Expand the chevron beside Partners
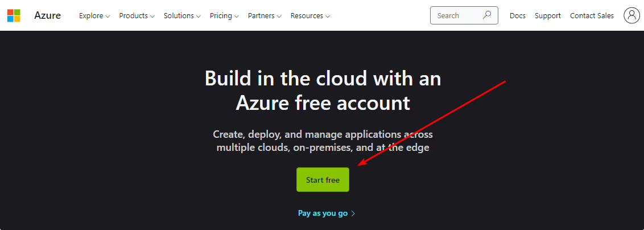The image size is (644, 230). [x=279, y=17]
